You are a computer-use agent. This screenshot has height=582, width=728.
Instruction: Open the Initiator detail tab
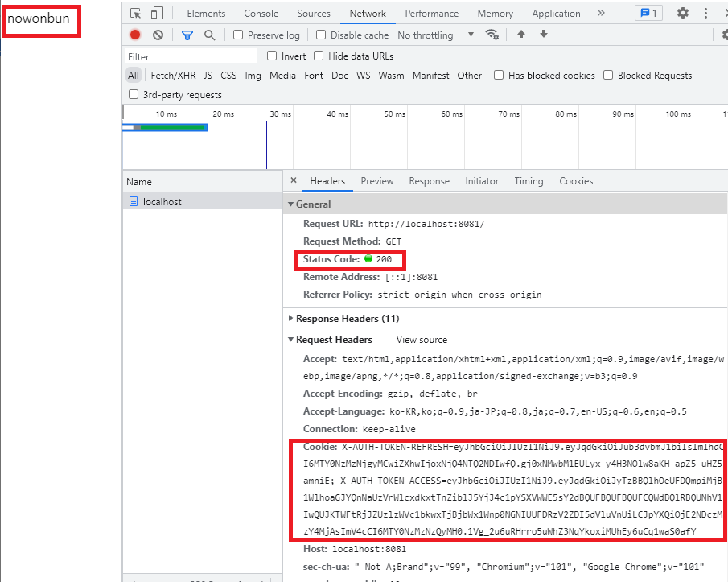(x=482, y=180)
